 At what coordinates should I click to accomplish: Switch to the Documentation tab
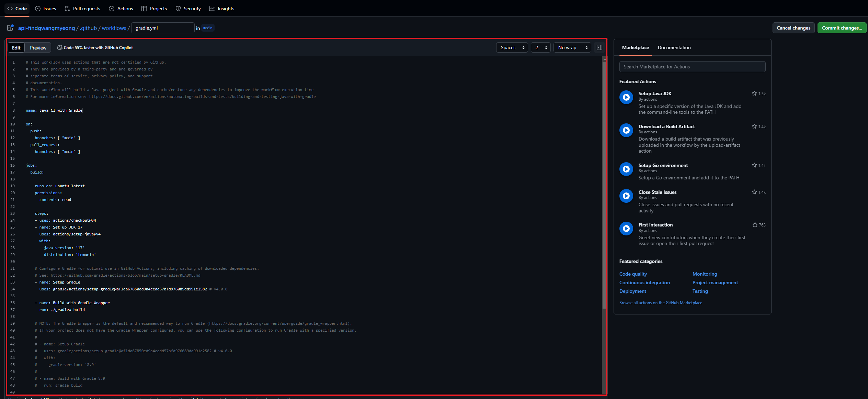point(674,47)
